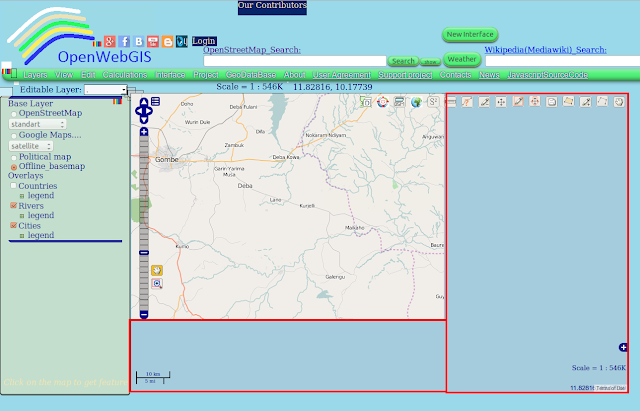The image size is (640, 411).
Task: Open the YouTube channel icon
Action: click(x=153, y=41)
